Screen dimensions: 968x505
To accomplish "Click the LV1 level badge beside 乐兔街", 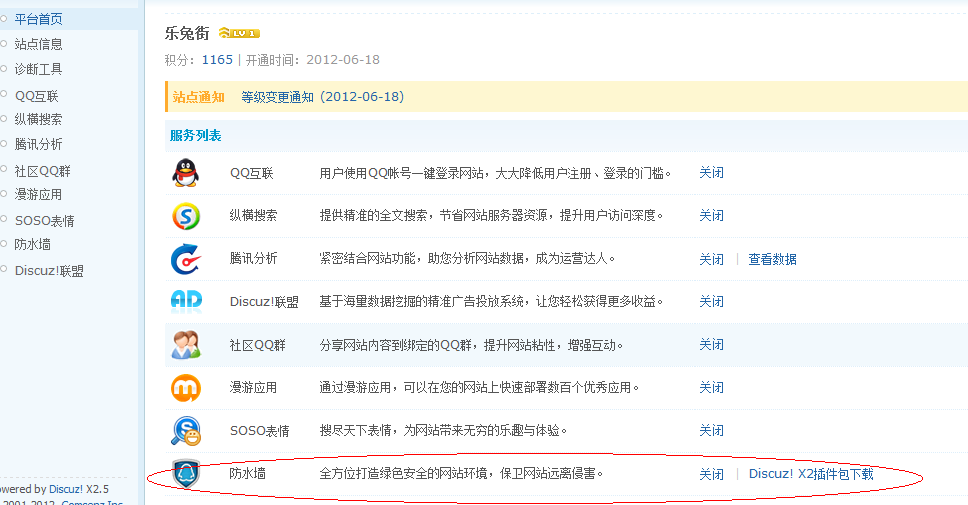I will 239,33.
